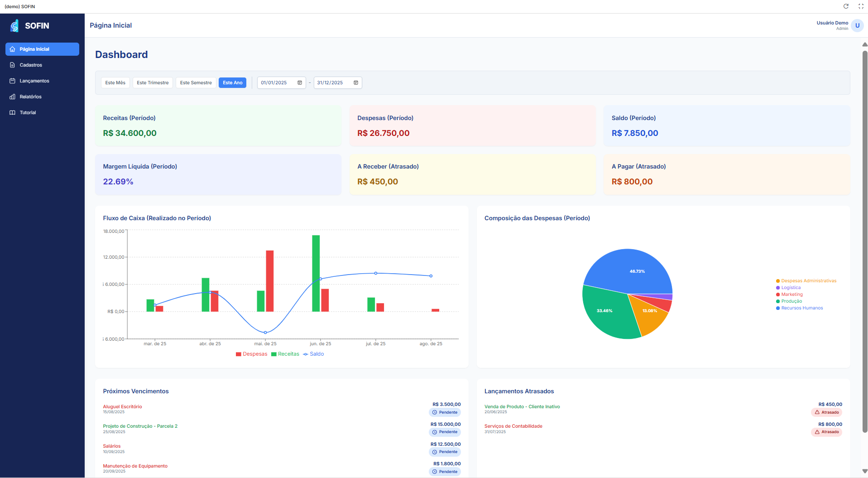Click clock icon on Salários Pendente badge
Image resolution: width=868 pixels, height=478 pixels.
point(435,452)
